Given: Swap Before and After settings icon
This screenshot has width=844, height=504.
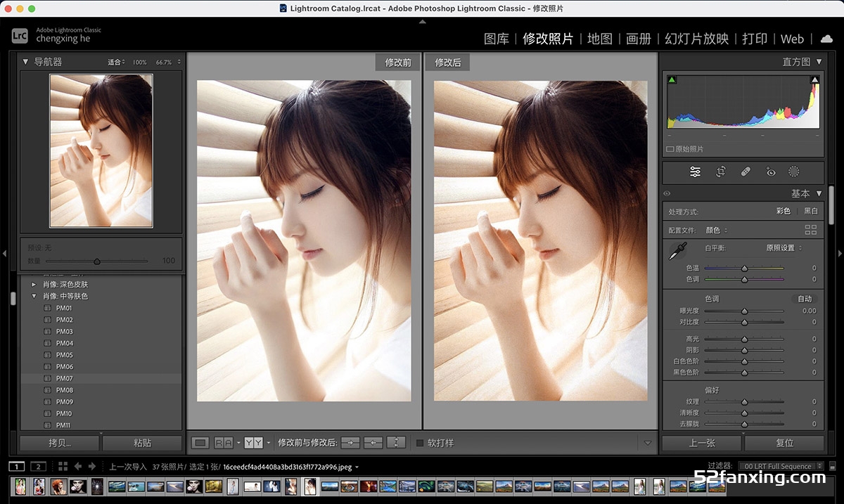Looking at the screenshot, I should pyautogui.click(x=397, y=443).
